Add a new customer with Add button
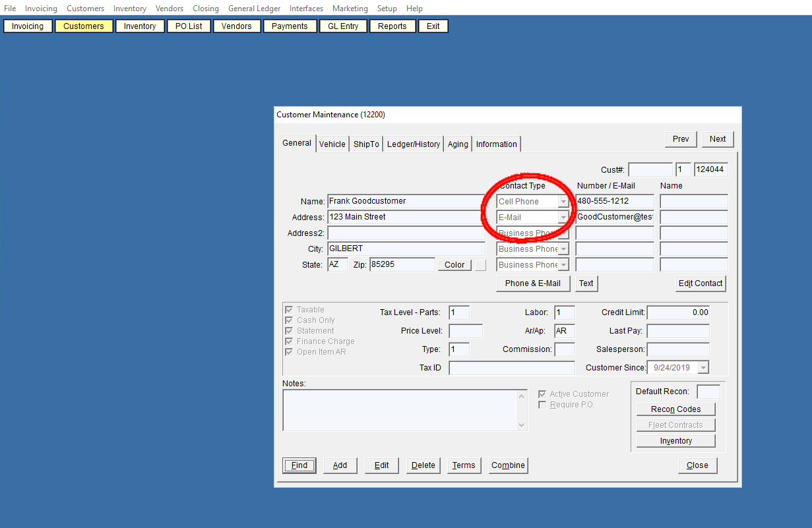The width and height of the screenshot is (812, 528). tap(340, 465)
